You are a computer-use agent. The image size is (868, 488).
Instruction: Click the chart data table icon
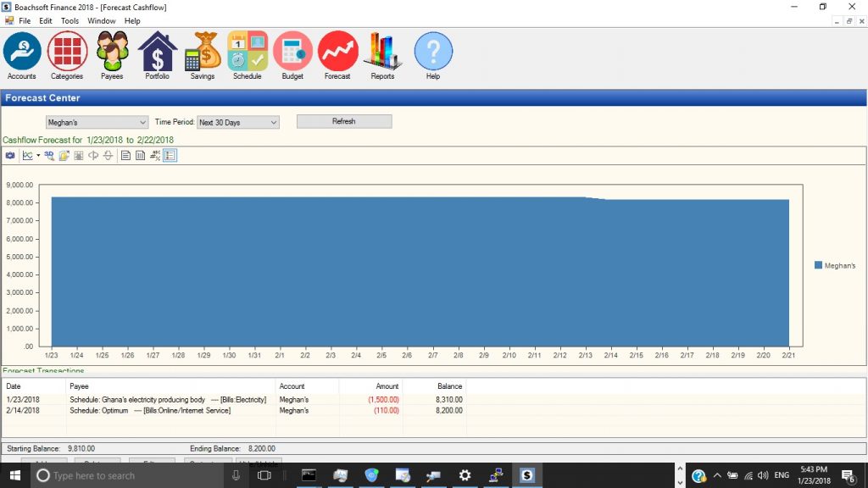pos(141,156)
